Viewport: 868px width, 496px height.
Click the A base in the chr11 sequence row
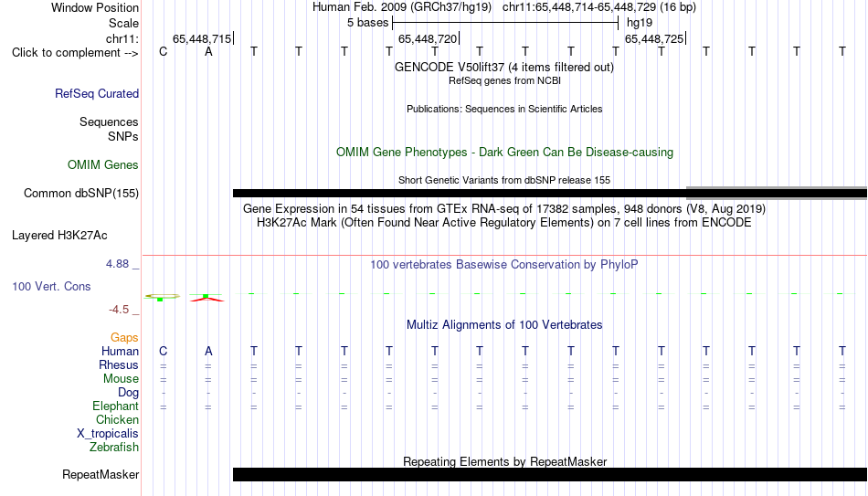(208, 51)
